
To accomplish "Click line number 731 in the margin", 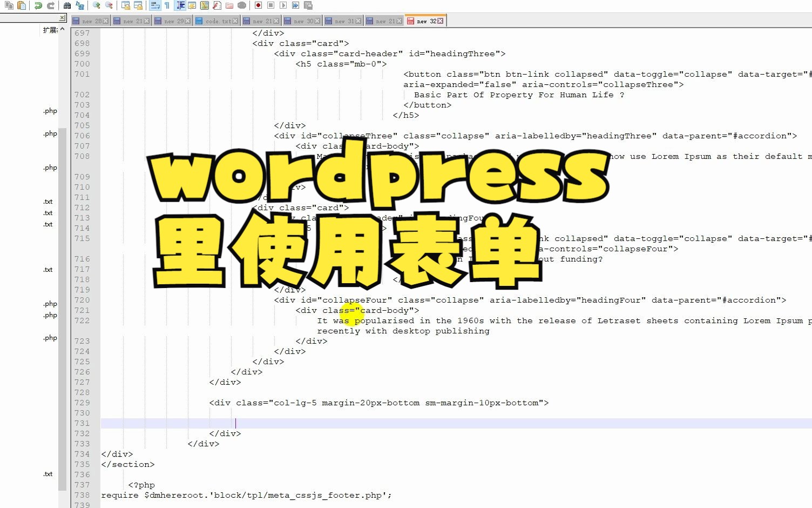I will coord(82,423).
